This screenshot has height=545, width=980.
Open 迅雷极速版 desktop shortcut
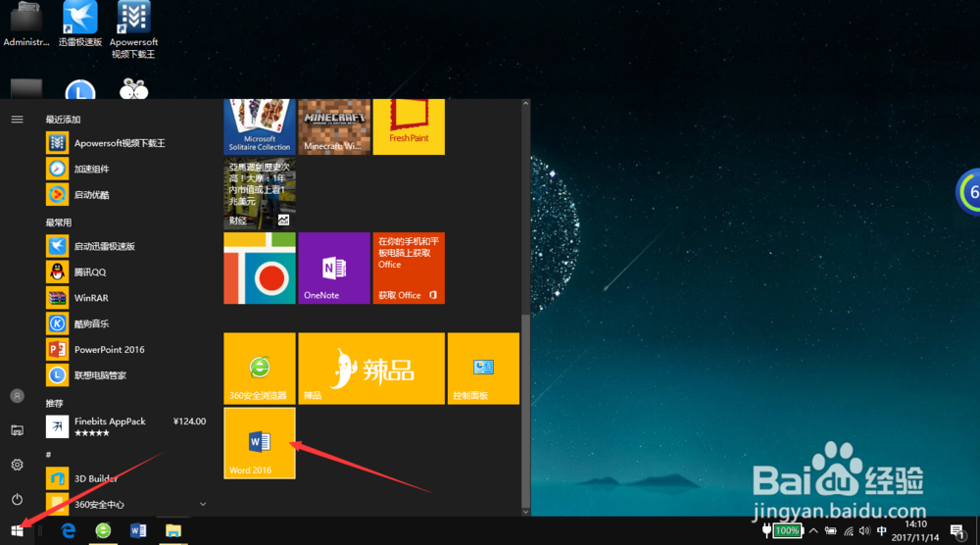[80, 25]
